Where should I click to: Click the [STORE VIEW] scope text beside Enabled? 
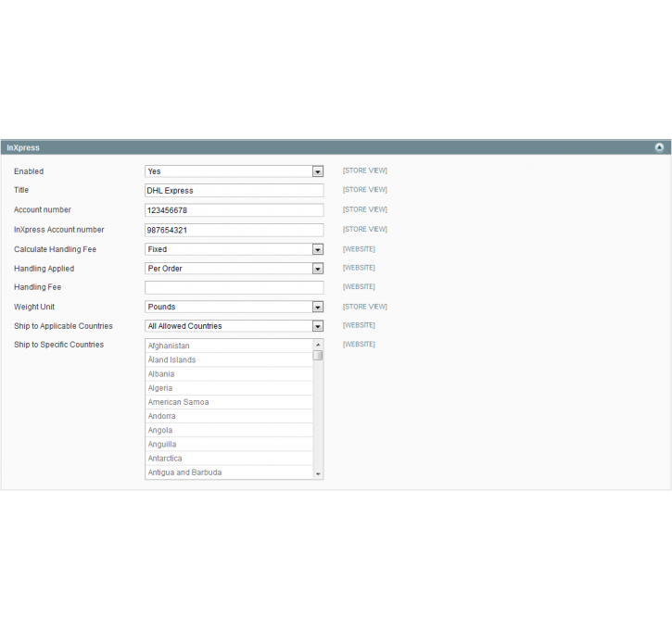(364, 170)
